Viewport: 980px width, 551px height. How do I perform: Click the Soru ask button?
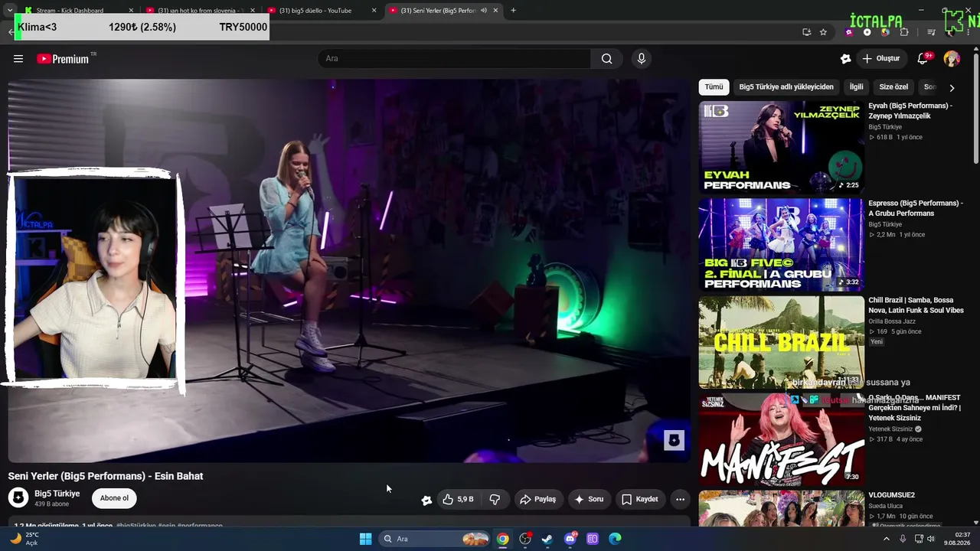[x=589, y=499]
